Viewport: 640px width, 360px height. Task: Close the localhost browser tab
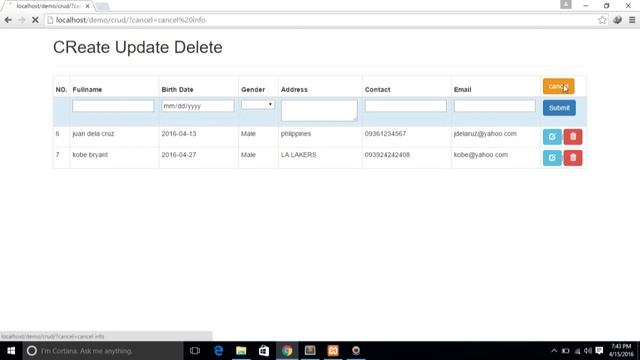coord(87,6)
